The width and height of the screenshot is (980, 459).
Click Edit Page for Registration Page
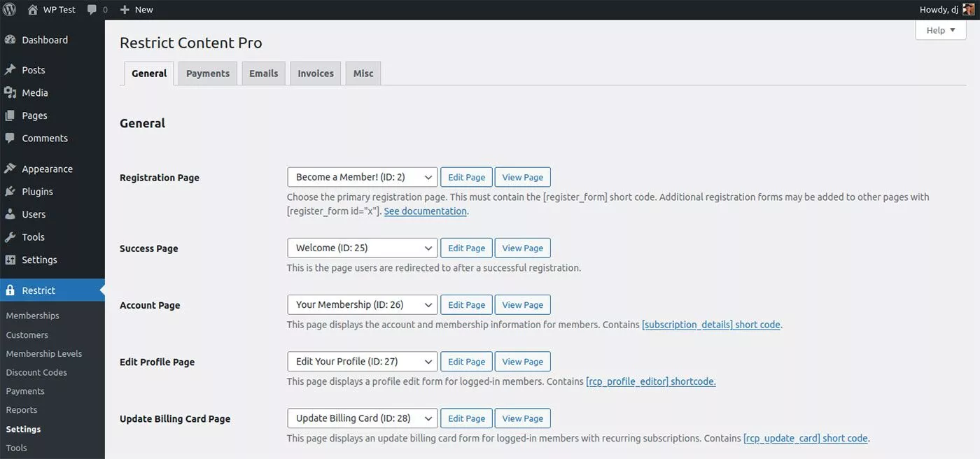tap(466, 177)
